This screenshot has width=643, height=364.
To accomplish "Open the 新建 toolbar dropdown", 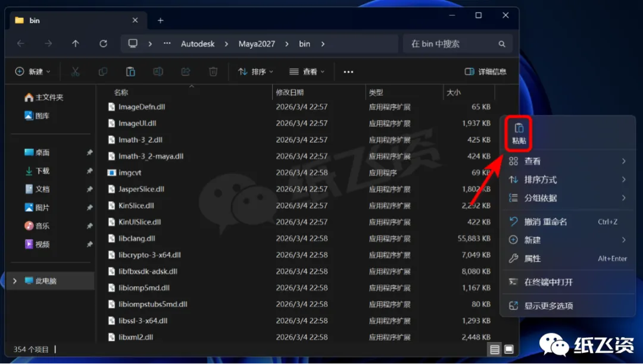I will click(33, 71).
